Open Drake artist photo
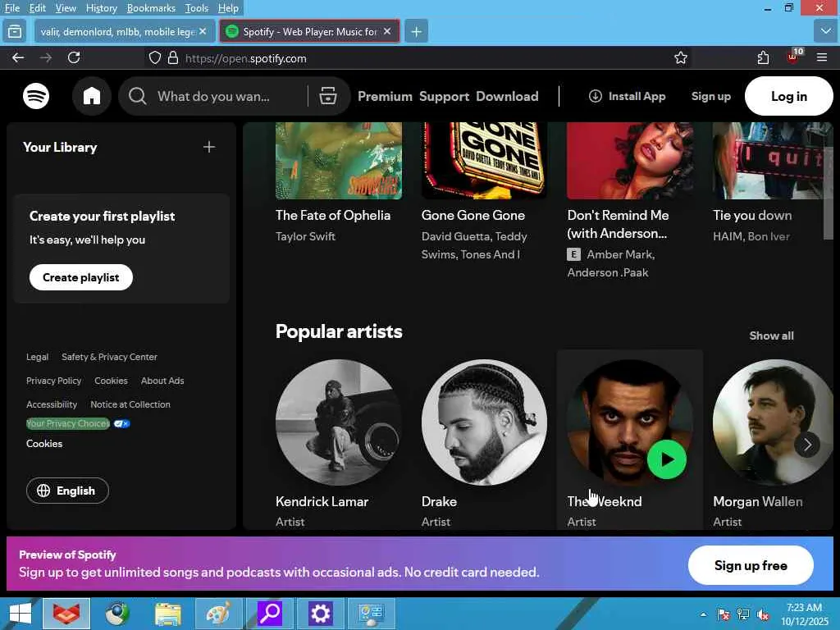Viewport: 840px width, 630px height. [484, 422]
